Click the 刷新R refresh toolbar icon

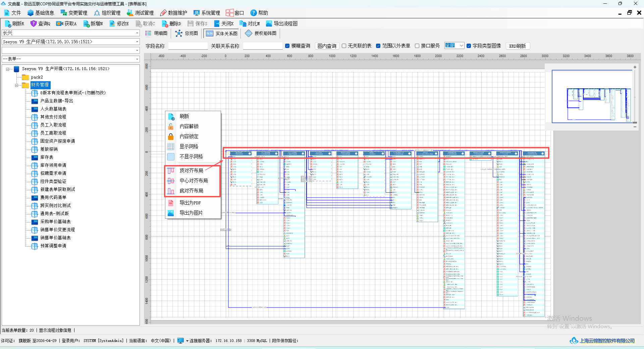click(8, 23)
